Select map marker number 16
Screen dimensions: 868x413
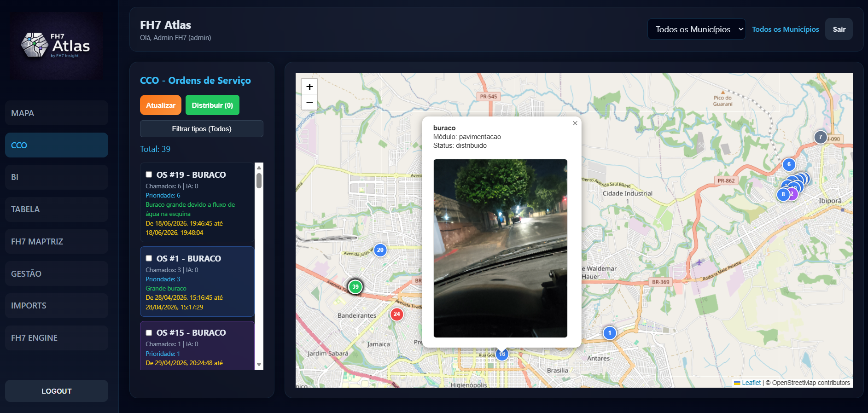click(502, 354)
